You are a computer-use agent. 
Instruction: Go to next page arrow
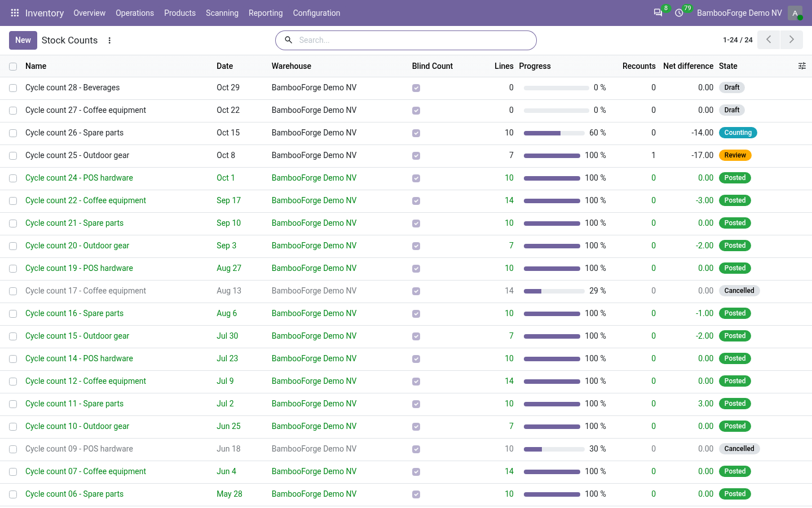click(x=792, y=40)
